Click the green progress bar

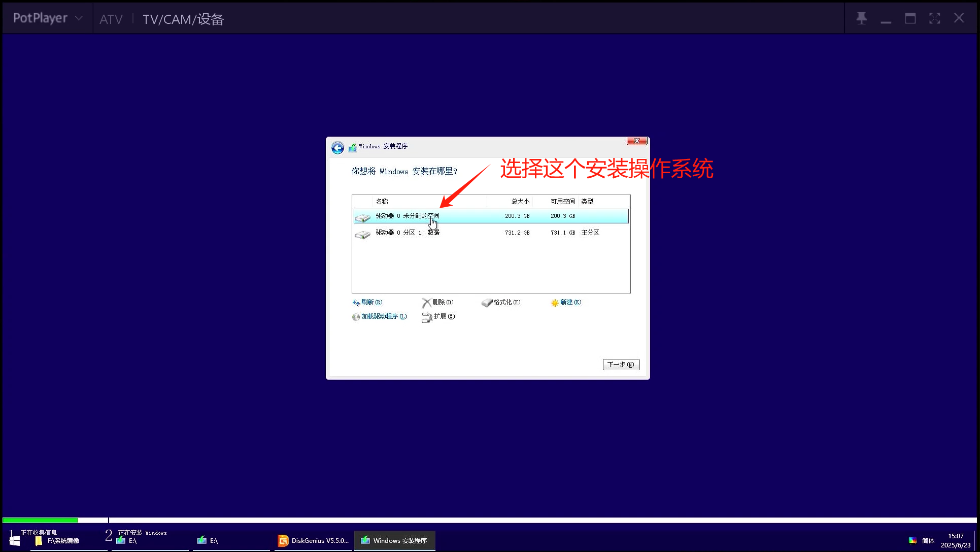coord(41,520)
